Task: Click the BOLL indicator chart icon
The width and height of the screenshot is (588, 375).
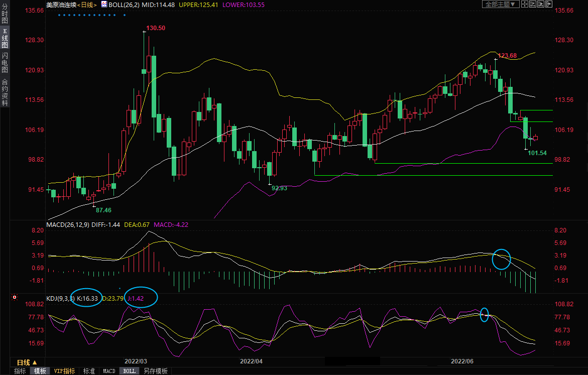Action: [104, 4]
